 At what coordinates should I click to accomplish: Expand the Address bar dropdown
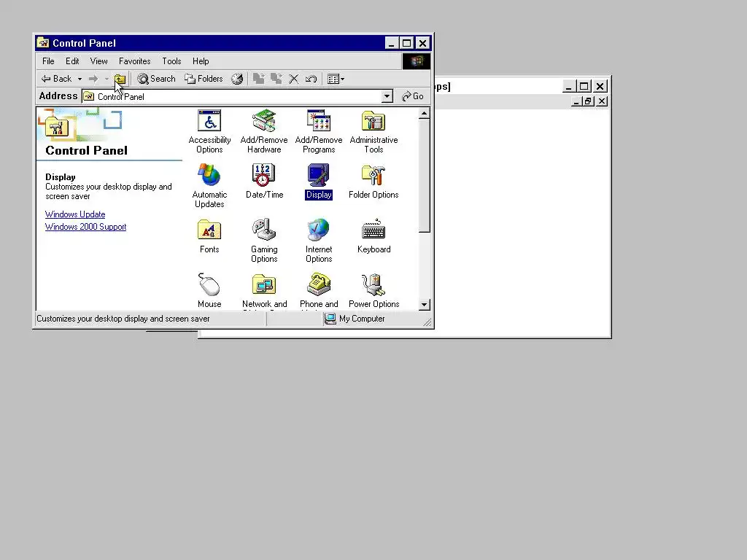387,97
